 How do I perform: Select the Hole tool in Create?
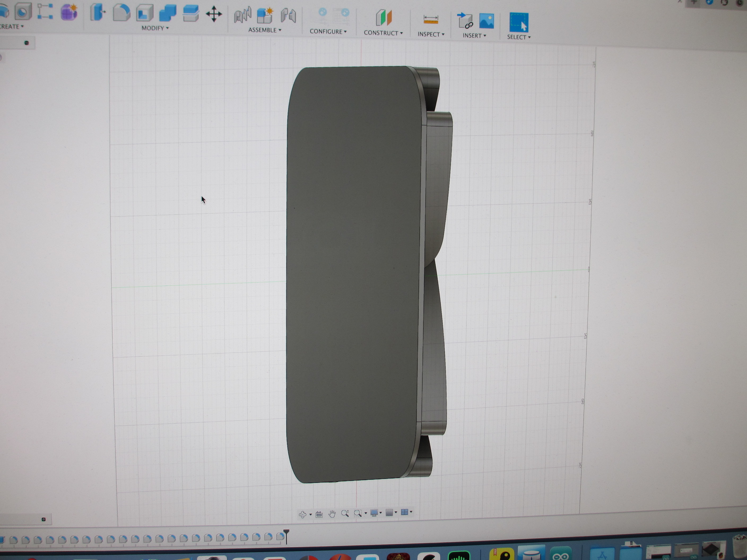click(23, 11)
